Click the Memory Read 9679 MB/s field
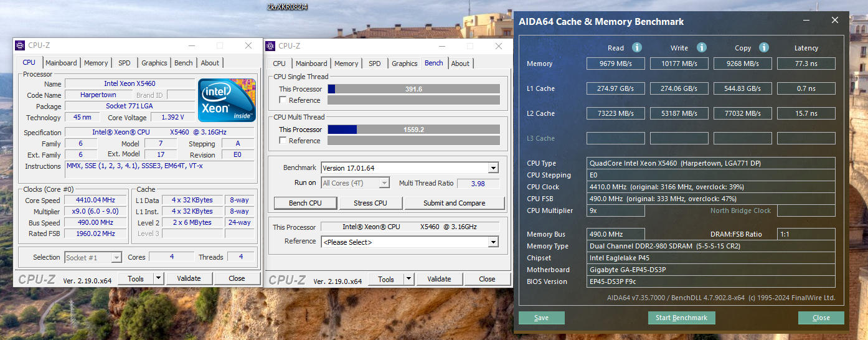 pyautogui.click(x=616, y=64)
